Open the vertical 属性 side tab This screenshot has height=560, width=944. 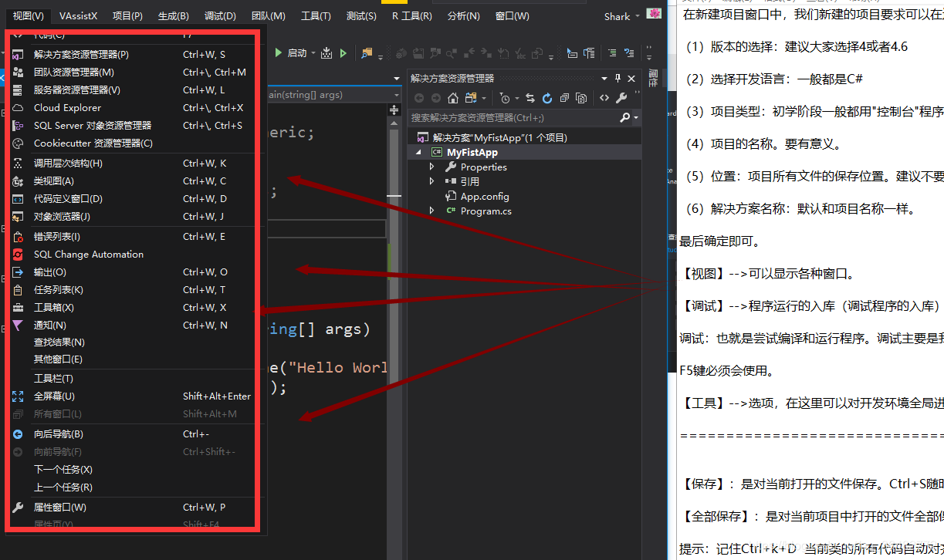[653, 79]
